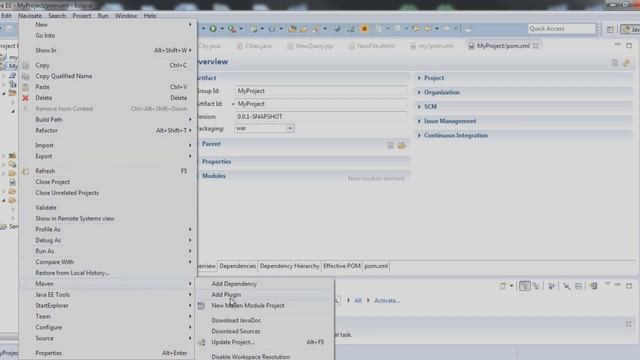640x360 pixels.
Task: Expand the Project section
Action: click(x=419, y=78)
